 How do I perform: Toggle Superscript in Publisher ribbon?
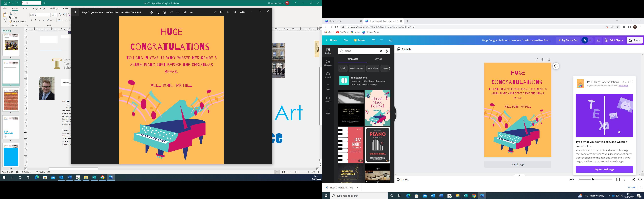pyautogui.click(x=47, y=20)
